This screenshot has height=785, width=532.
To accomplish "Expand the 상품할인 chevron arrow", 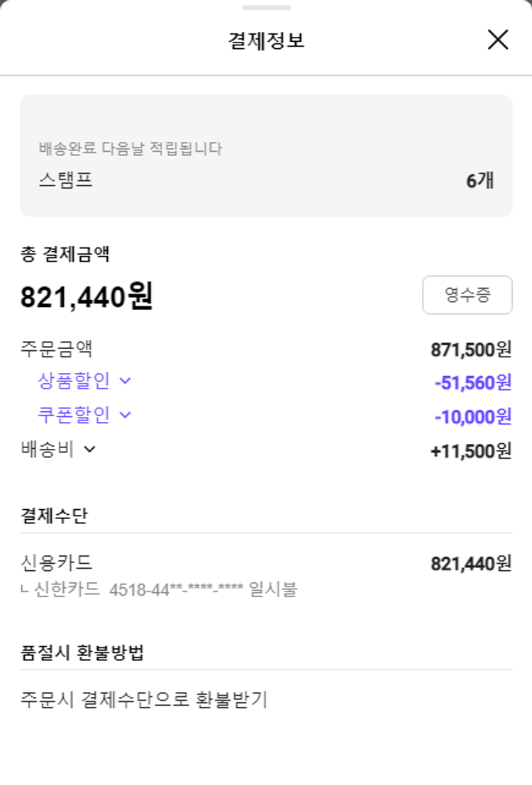I will (x=126, y=381).
